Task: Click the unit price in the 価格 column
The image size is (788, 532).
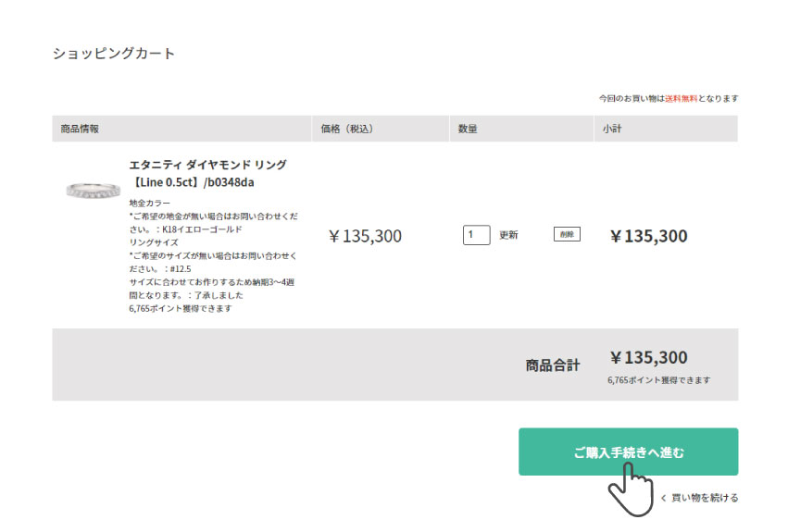Action: [365, 236]
